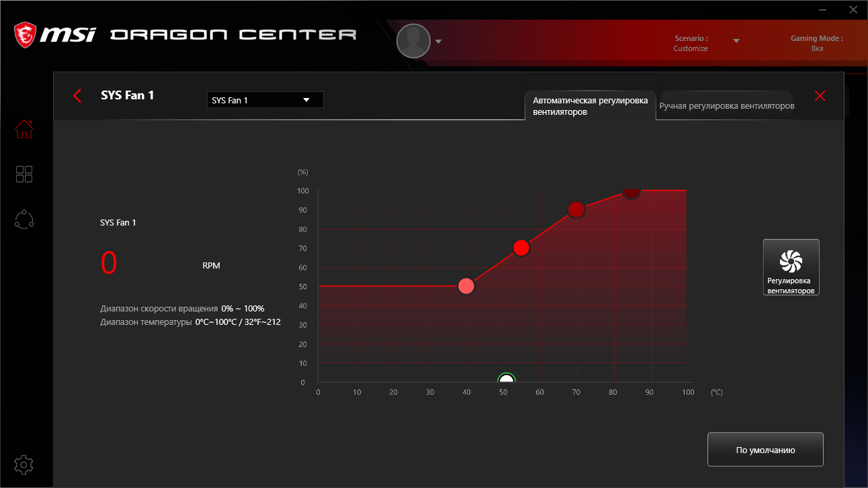Click the user profile avatar
The height and width of the screenshot is (488, 868).
(413, 41)
